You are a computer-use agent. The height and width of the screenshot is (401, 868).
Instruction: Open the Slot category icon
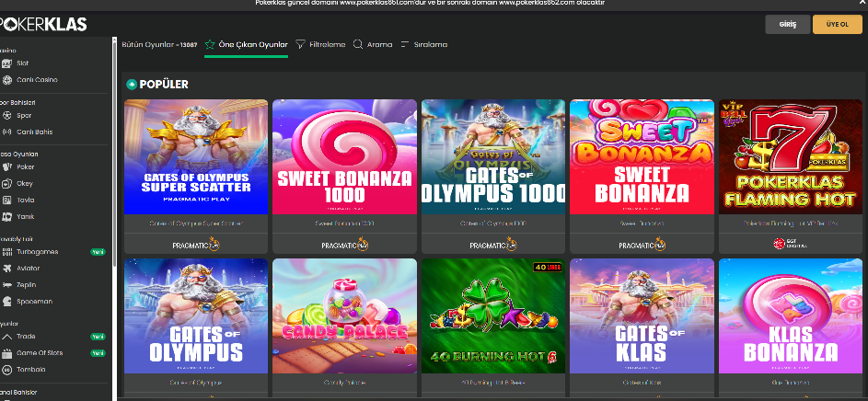click(x=6, y=63)
